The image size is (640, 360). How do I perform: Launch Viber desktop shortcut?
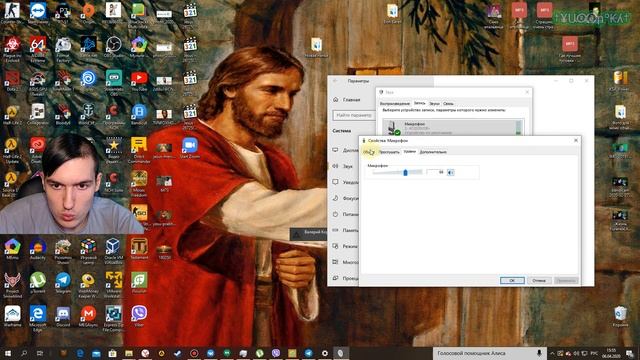coord(139,317)
